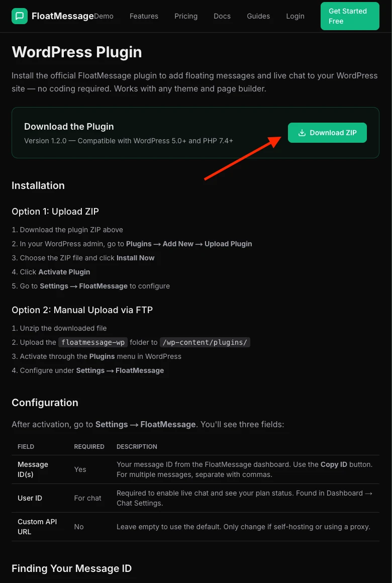392x583 pixels.
Task: Click Unzip the downloaded file step
Action: point(59,328)
